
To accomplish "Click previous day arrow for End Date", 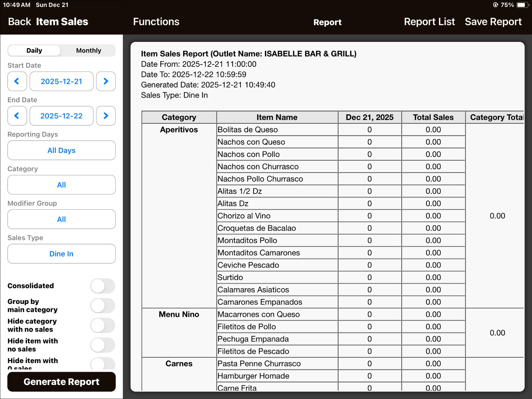I will click(17, 116).
